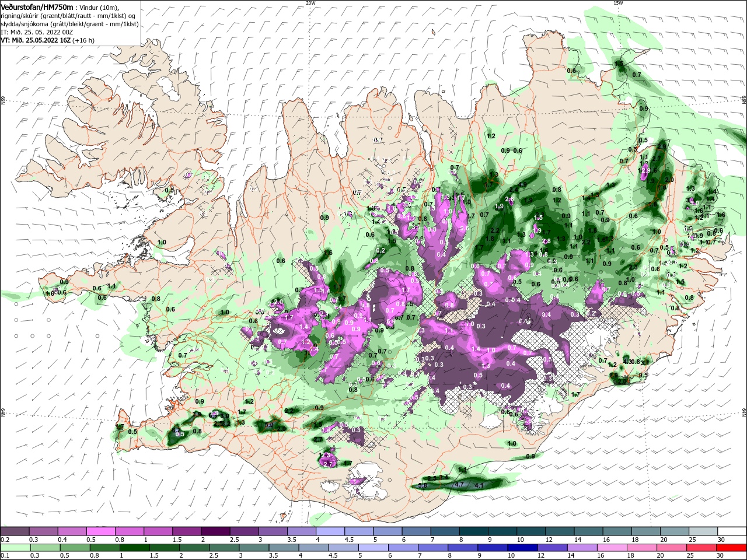
Task: Pick the magenta snow swatch labelled 1
Action: (x=158, y=531)
